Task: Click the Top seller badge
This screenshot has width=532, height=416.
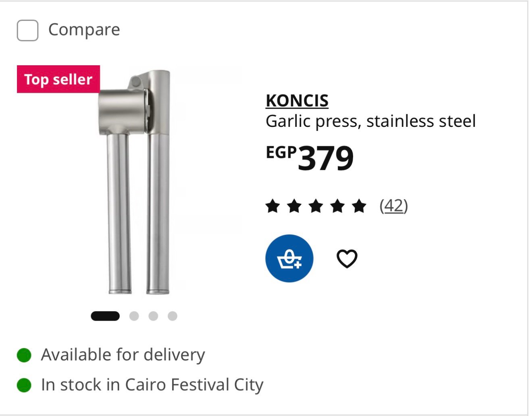Action: click(58, 79)
